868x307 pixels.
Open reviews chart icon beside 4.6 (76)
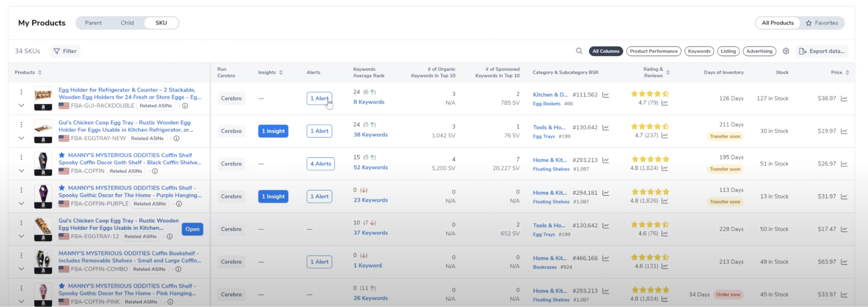tap(665, 233)
